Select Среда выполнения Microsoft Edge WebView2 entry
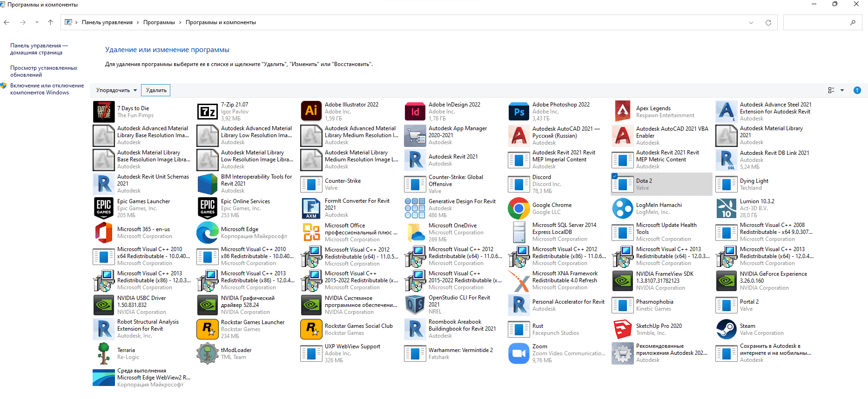This screenshot has height=399, width=868. [x=142, y=378]
